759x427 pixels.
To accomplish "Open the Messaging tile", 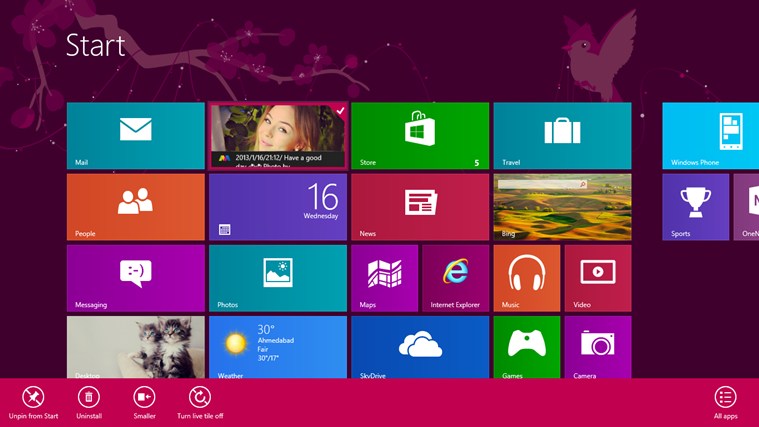I will pyautogui.click(x=135, y=278).
